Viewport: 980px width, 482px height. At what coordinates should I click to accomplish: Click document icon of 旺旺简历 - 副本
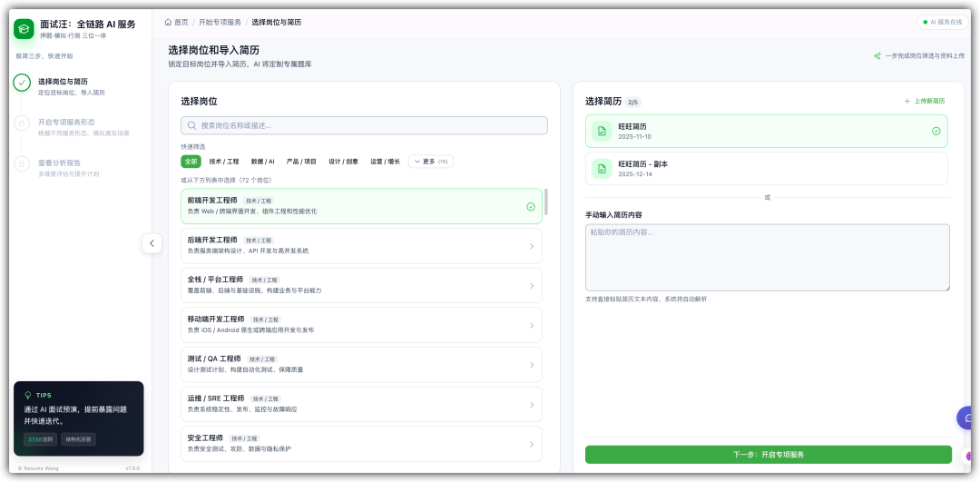[x=602, y=169]
